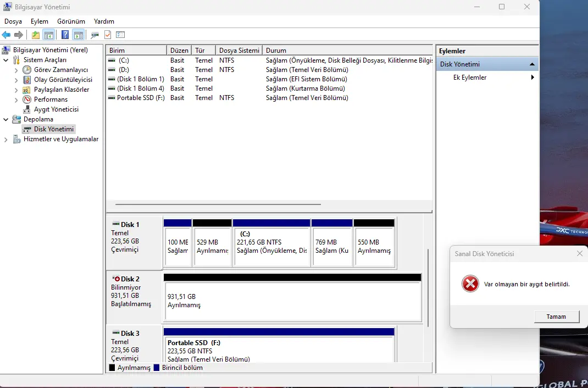Click the up-one-level folder toolbar icon
Image resolution: width=588 pixels, height=388 pixels.
pyautogui.click(x=36, y=35)
